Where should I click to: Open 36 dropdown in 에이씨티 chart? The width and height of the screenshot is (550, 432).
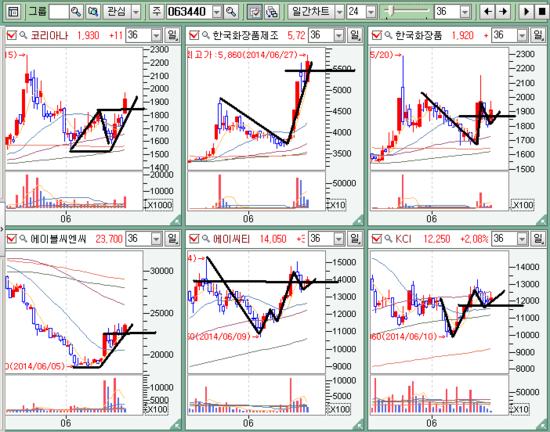coord(339,239)
